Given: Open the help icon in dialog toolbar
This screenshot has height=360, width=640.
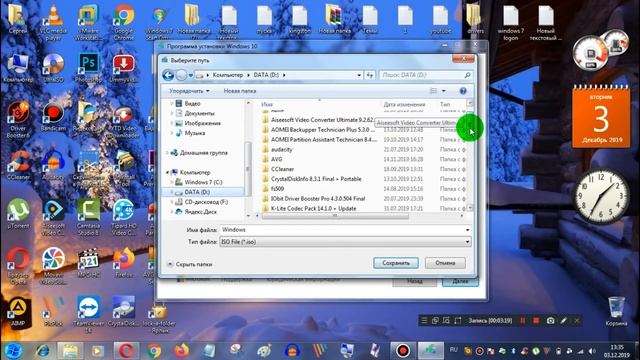Looking at the screenshot, I should click(463, 91).
